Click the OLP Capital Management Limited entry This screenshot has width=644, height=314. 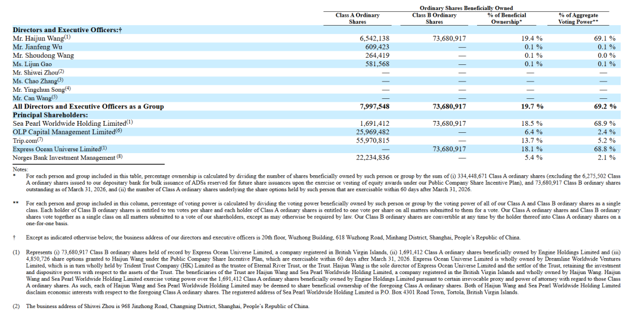click(x=67, y=132)
